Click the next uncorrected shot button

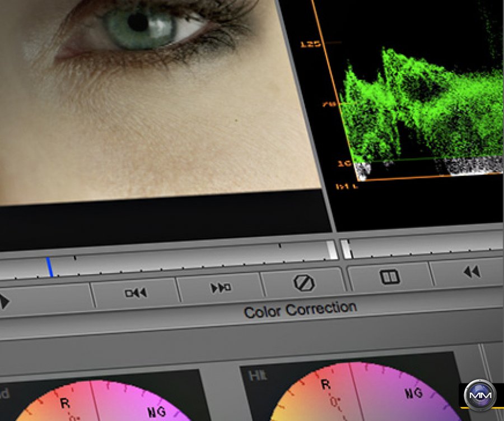pos(221,288)
